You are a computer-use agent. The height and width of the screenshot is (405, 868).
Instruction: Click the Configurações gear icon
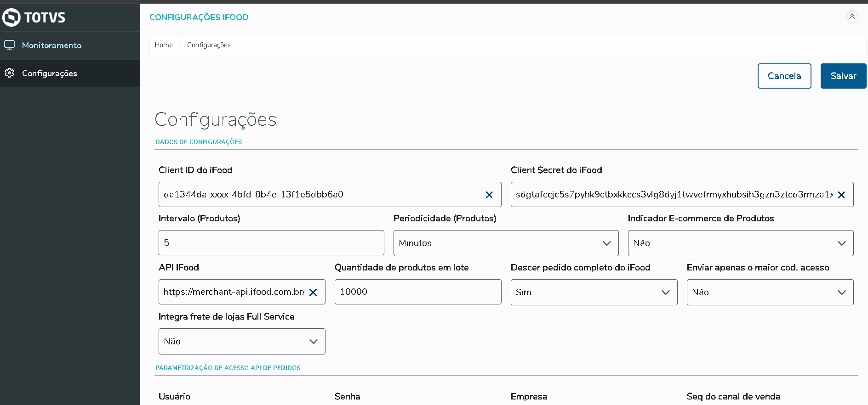(x=10, y=73)
